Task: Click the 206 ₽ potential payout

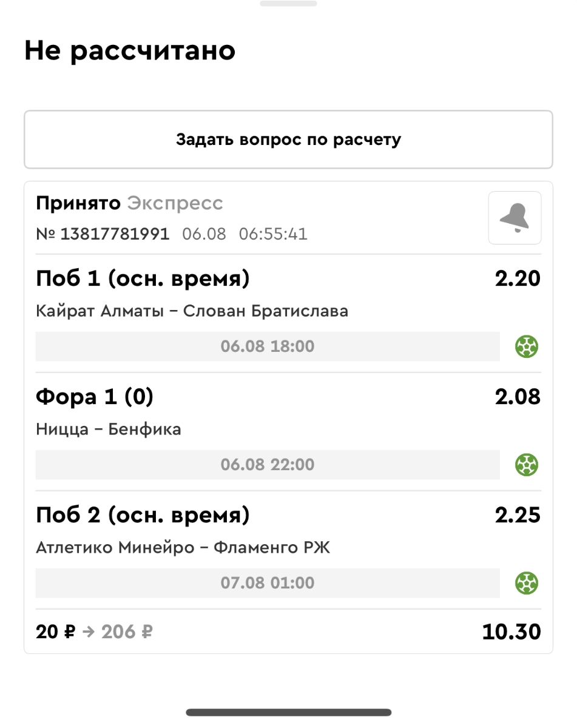Action: (x=127, y=632)
